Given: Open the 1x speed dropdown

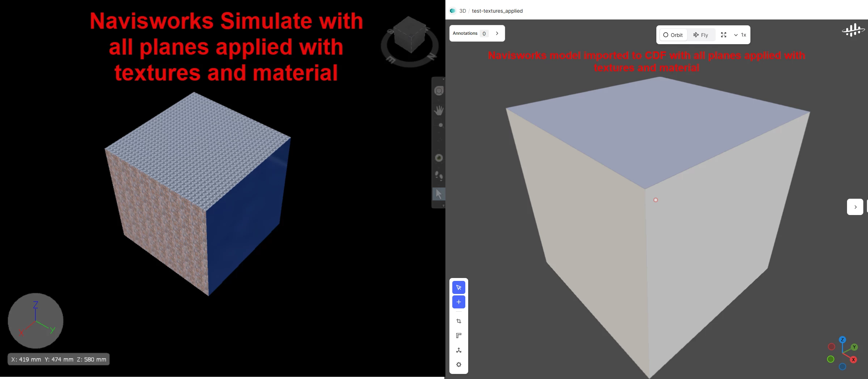Looking at the screenshot, I should click(740, 35).
